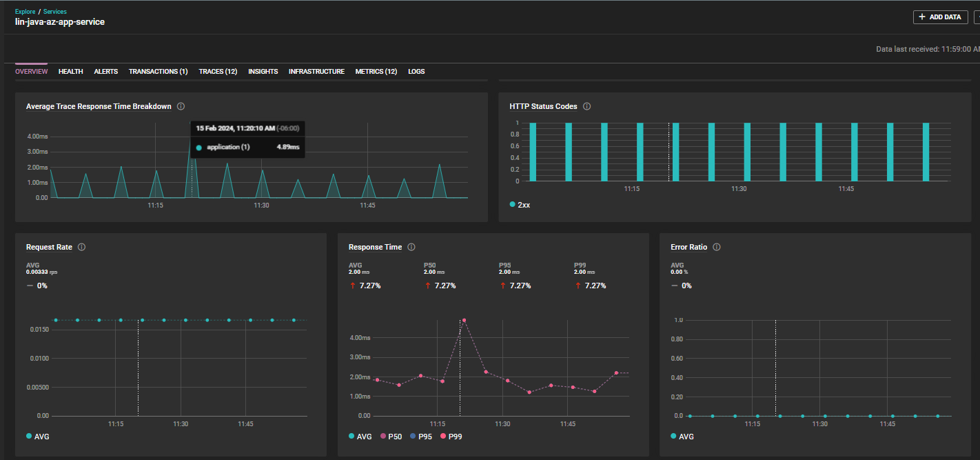Click the peak data point in Response Time chart
Image resolution: width=980 pixels, height=460 pixels.
point(465,320)
